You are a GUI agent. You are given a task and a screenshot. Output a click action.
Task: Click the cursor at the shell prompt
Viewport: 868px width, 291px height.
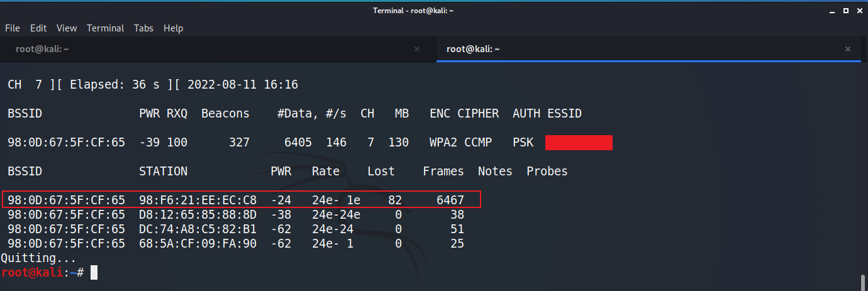click(94, 272)
